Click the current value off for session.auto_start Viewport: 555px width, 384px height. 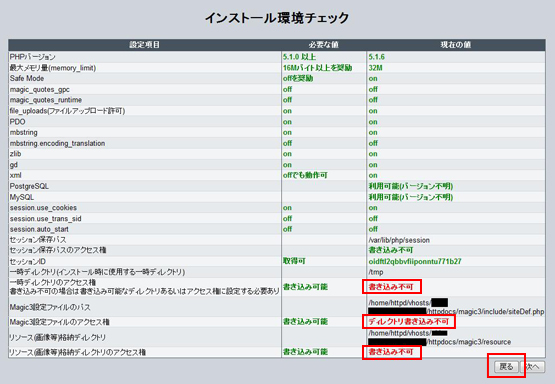click(373, 229)
